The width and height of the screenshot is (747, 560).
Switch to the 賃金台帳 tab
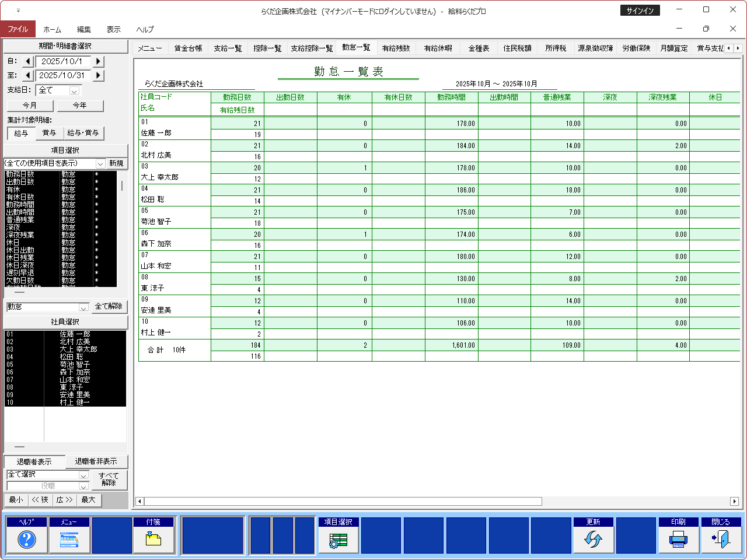tap(188, 48)
